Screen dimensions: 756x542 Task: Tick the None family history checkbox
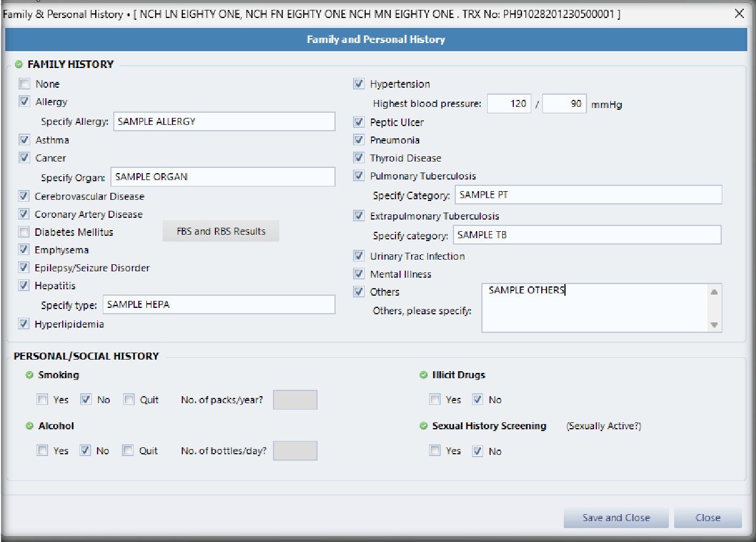(x=24, y=84)
